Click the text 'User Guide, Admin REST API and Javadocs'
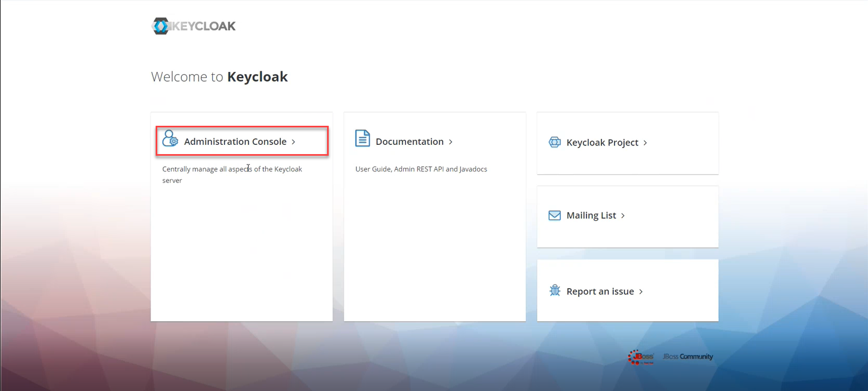Viewport: 868px width, 391px height. pos(421,169)
